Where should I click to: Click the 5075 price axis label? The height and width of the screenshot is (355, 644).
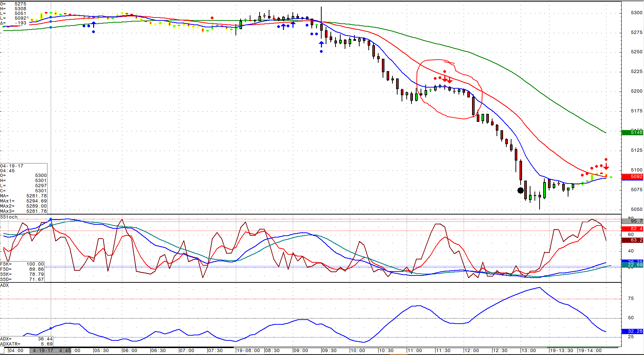coord(636,190)
